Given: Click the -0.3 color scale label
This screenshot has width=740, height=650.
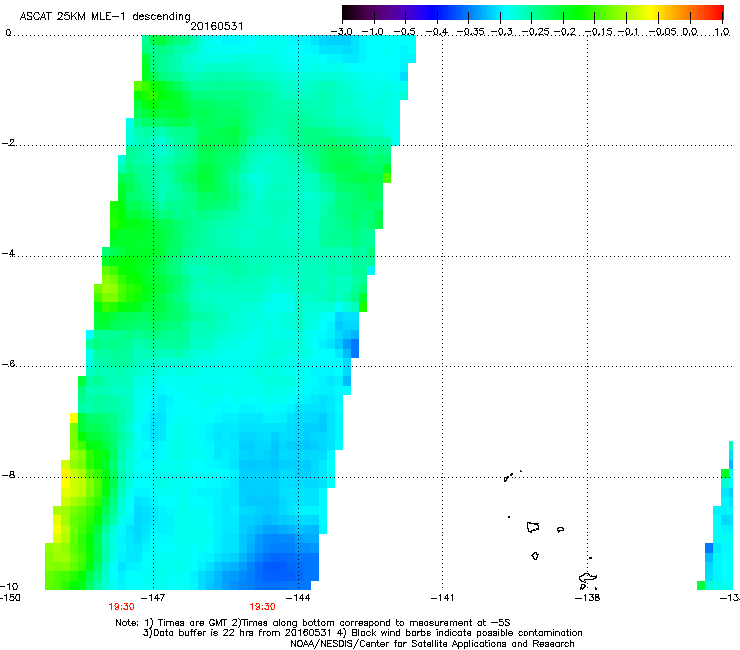Looking at the screenshot, I should pyautogui.click(x=501, y=32).
